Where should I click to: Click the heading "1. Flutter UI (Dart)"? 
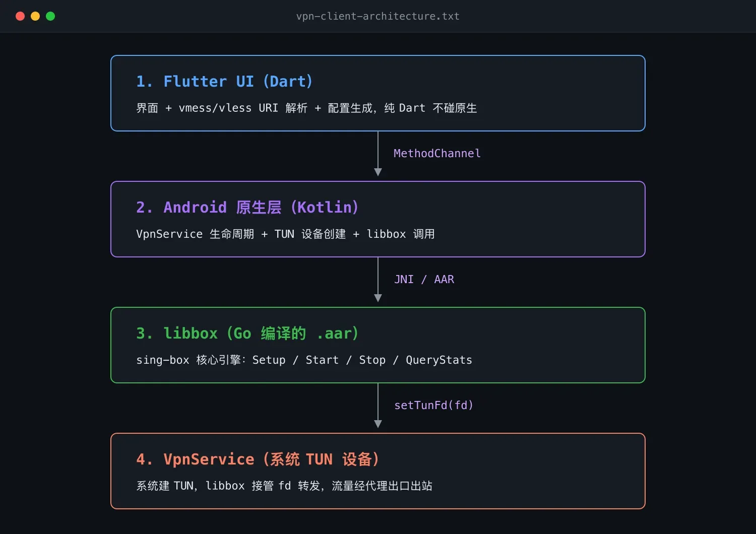coord(225,82)
